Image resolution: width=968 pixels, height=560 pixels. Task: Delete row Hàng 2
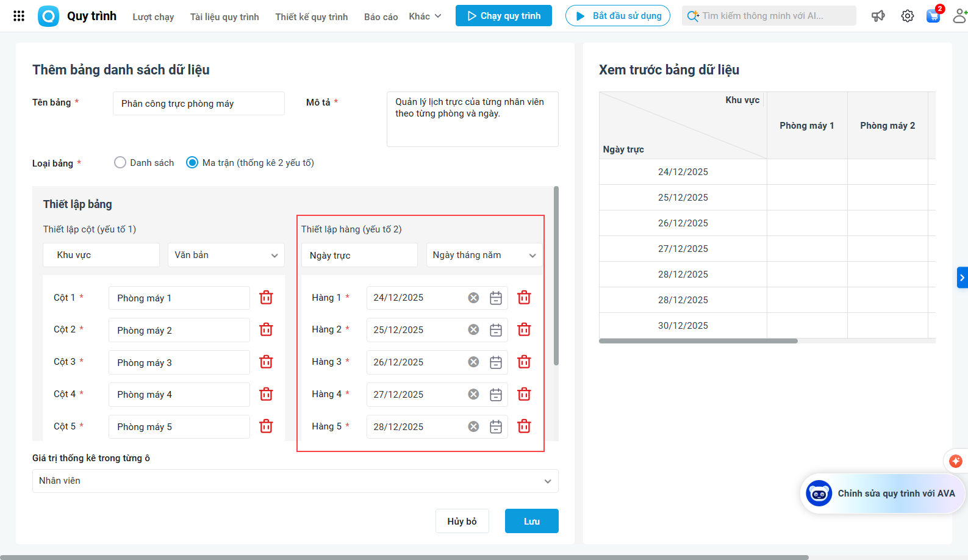pyautogui.click(x=524, y=330)
